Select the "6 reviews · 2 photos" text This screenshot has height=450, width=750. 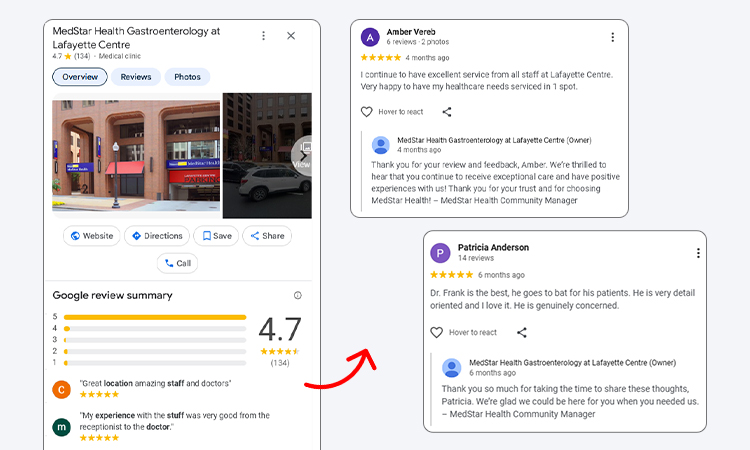[x=418, y=42]
